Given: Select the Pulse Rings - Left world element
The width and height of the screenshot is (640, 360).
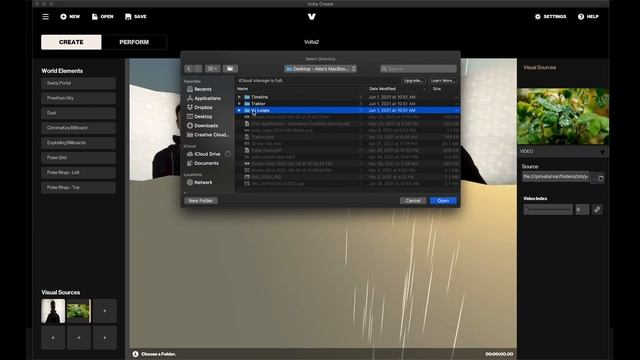Looking at the screenshot, I should (x=78, y=173).
